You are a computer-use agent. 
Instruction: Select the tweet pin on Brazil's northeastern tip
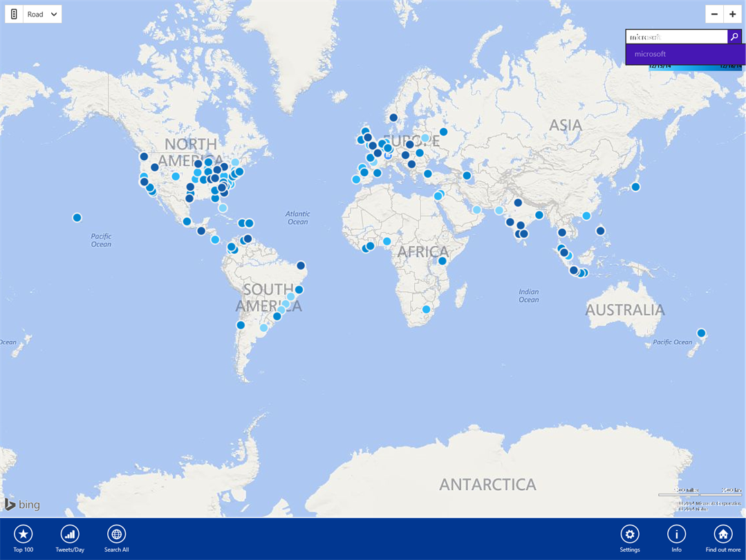301,265
